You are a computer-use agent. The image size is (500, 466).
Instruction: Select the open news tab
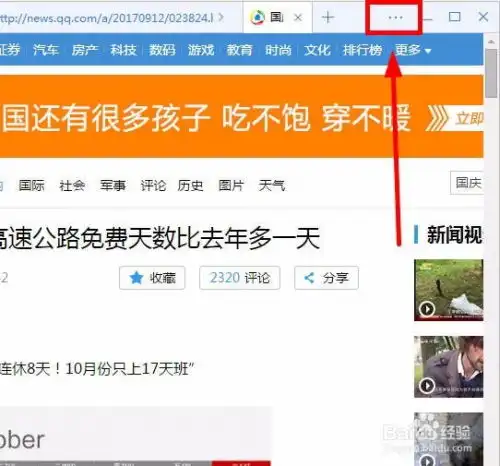277,17
